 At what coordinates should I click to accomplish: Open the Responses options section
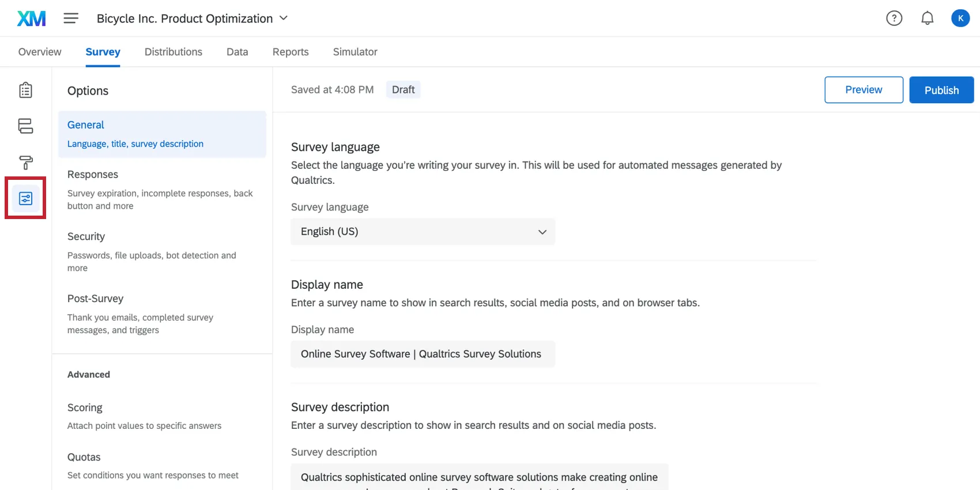coord(93,175)
